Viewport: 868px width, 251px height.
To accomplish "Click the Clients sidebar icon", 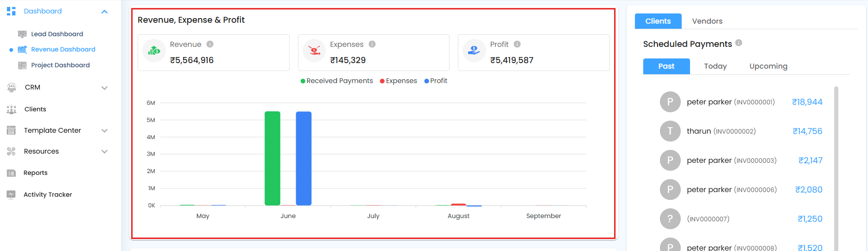I will pyautogui.click(x=12, y=109).
